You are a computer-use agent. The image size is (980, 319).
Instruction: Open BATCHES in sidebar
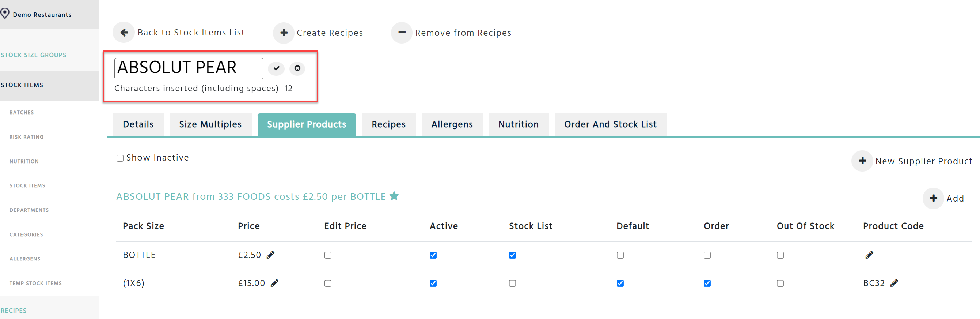(x=22, y=113)
